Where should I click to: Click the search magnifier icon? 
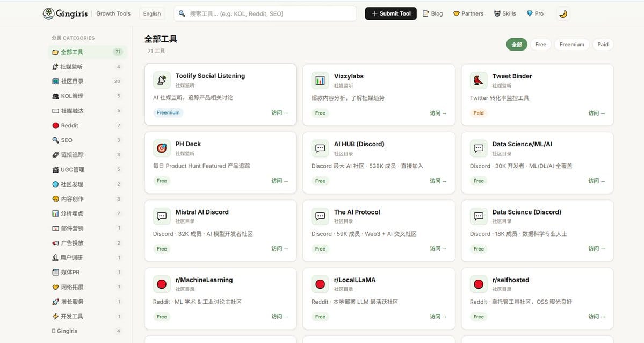click(x=182, y=13)
